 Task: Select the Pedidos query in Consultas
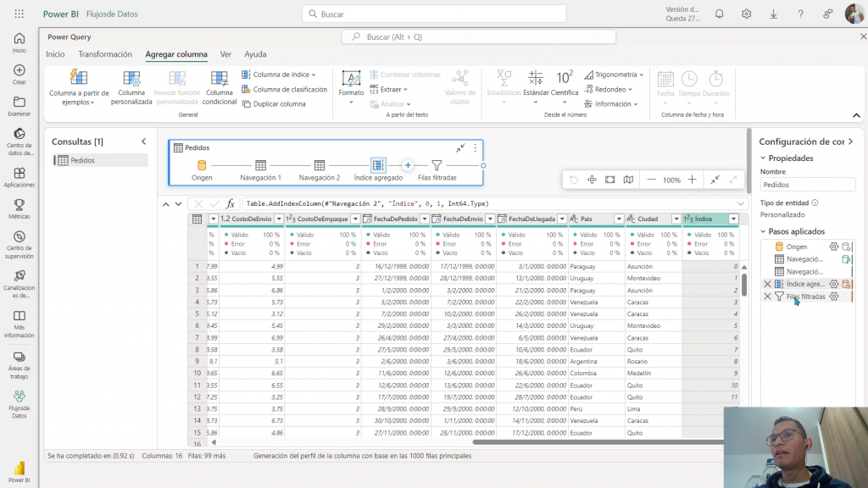[101, 160]
